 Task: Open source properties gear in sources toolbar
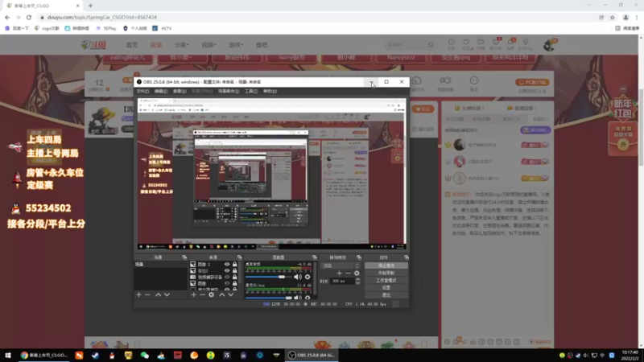coord(211,294)
